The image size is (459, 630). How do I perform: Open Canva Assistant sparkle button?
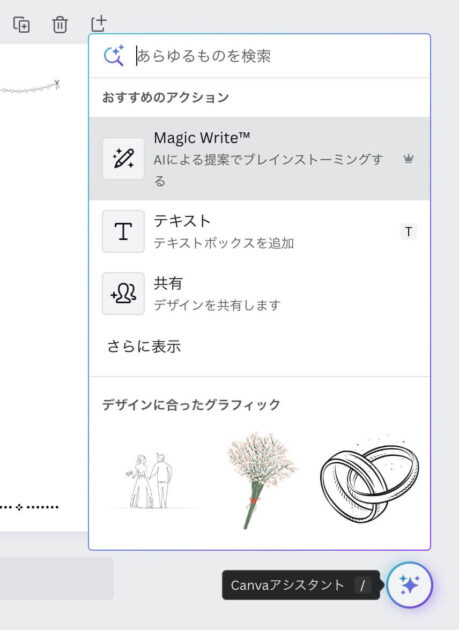pos(410,585)
